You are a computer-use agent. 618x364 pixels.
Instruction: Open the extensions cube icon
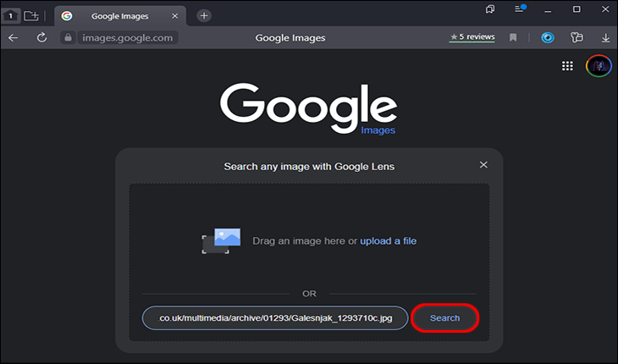577,37
